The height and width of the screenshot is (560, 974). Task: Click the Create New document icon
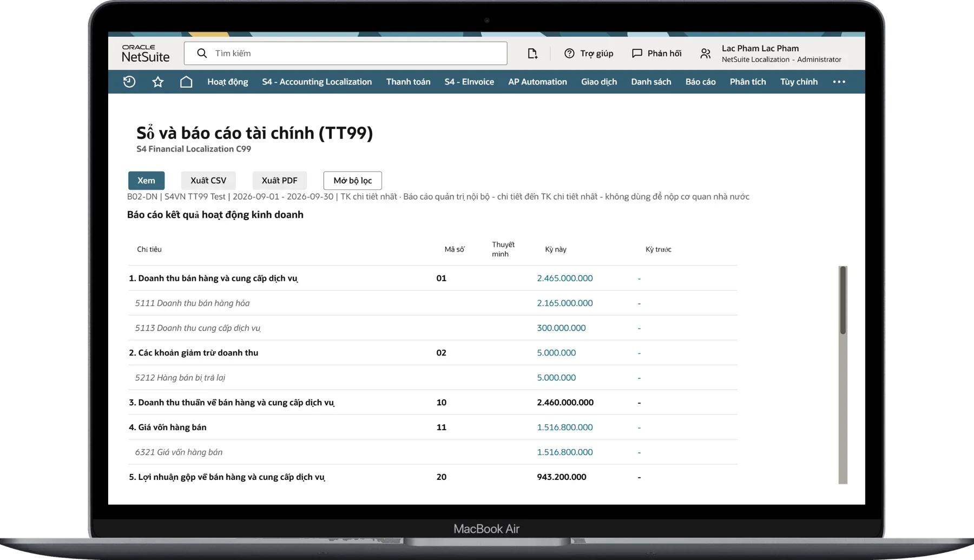click(x=532, y=53)
